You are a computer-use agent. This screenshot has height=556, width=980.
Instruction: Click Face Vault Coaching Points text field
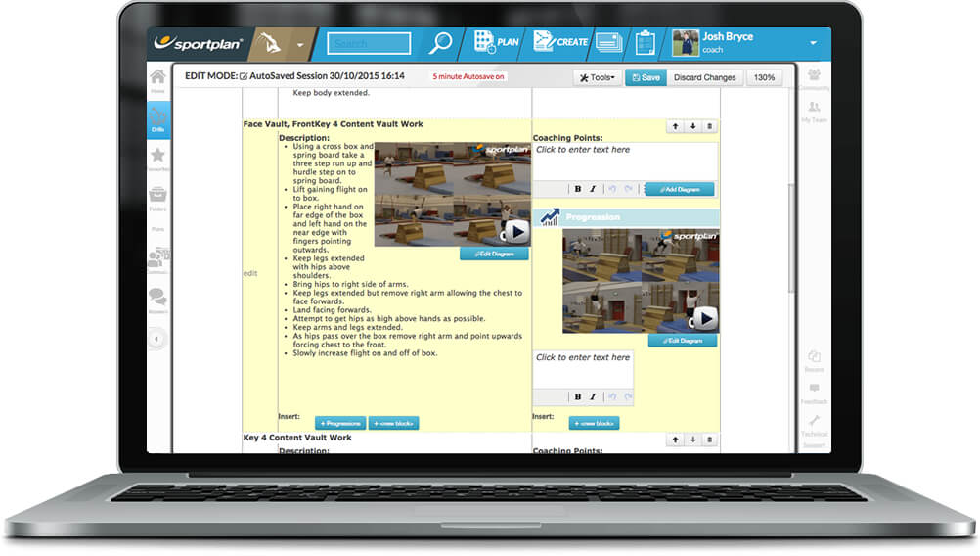pyautogui.click(x=625, y=161)
